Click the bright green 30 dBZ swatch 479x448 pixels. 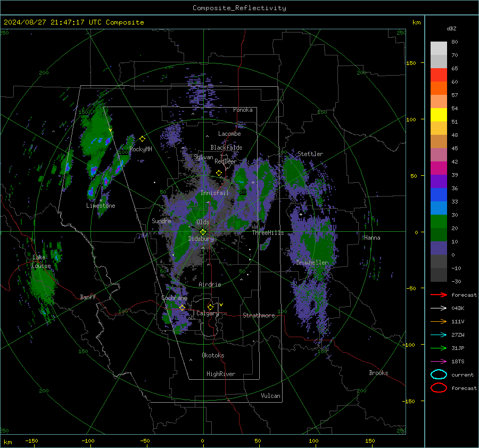coord(439,221)
